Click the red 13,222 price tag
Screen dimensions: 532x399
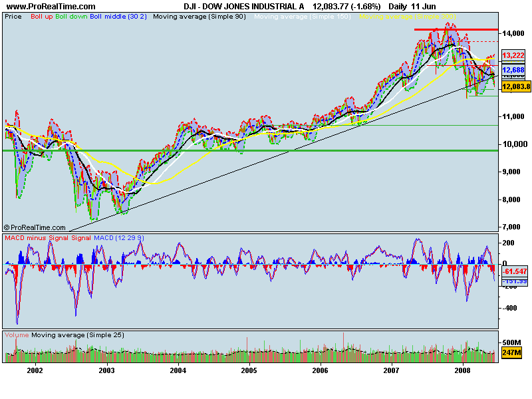pyautogui.click(x=513, y=55)
